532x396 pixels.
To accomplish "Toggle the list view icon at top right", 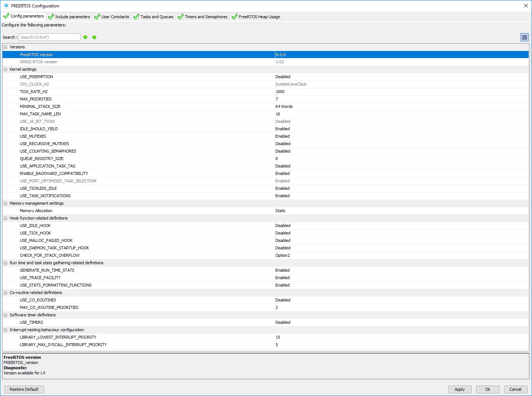I will tap(525, 37).
